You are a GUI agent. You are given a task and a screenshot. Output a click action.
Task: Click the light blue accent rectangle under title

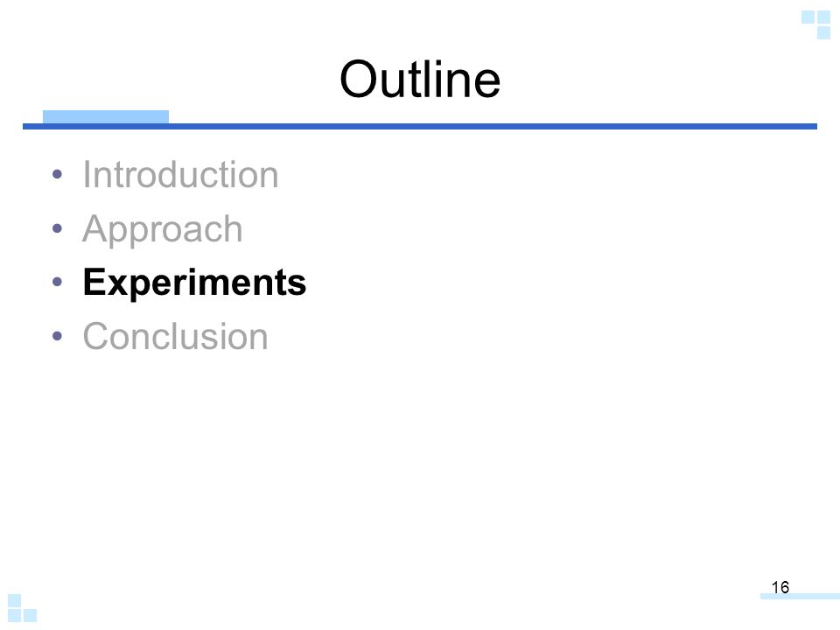pos(106,116)
